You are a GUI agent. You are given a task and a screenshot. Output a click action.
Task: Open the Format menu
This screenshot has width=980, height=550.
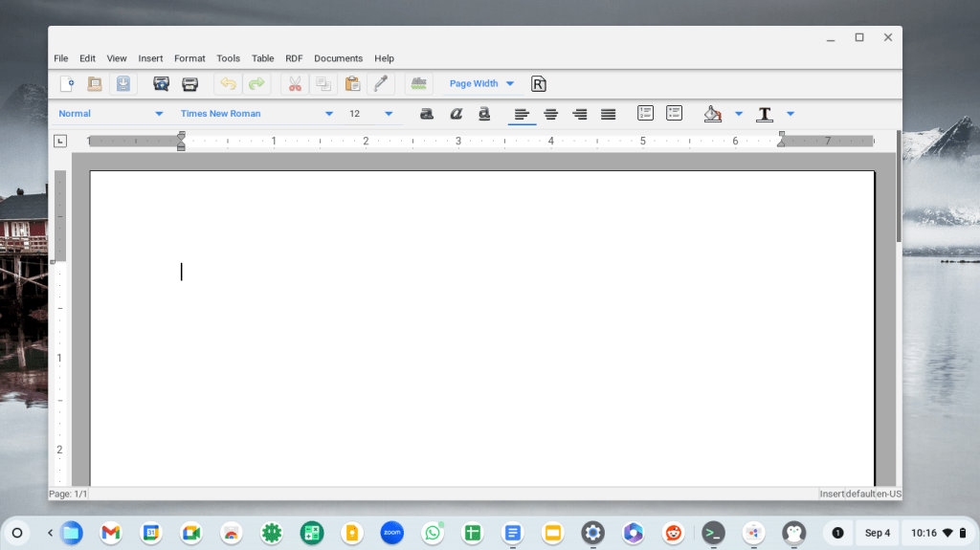(x=189, y=58)
